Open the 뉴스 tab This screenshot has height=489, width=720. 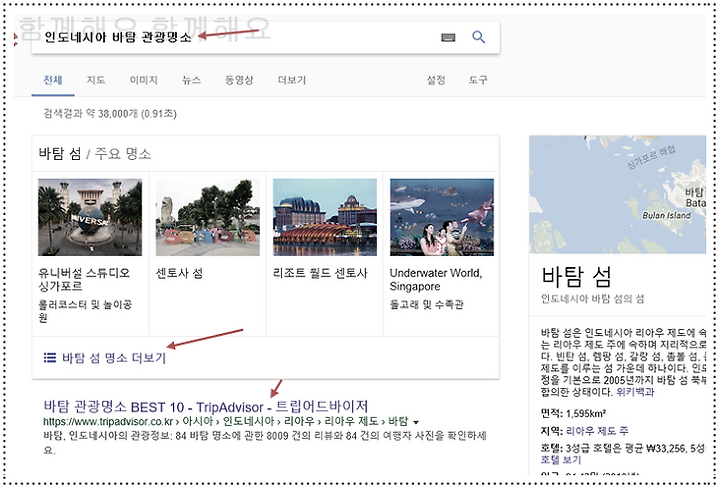(191, 80)
